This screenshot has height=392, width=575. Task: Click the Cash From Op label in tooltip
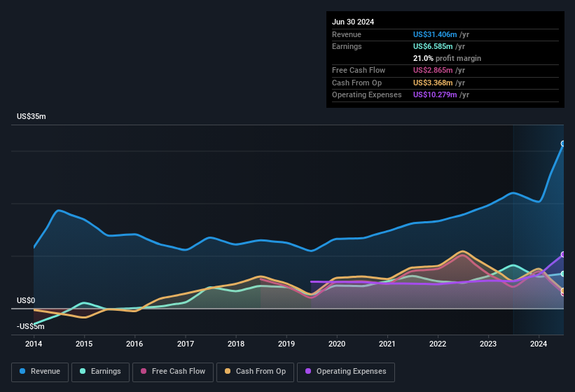356,83
